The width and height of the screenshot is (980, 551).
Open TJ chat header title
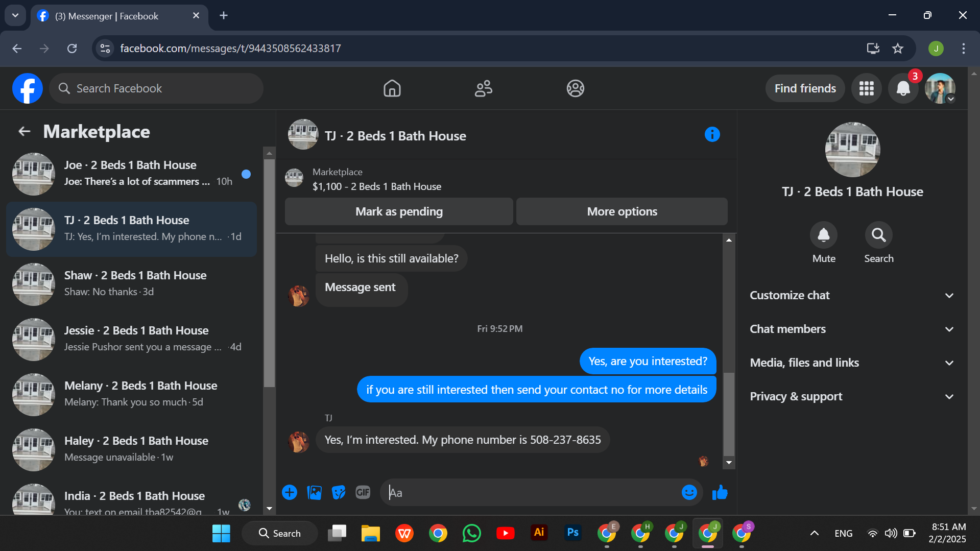point(395,136)
